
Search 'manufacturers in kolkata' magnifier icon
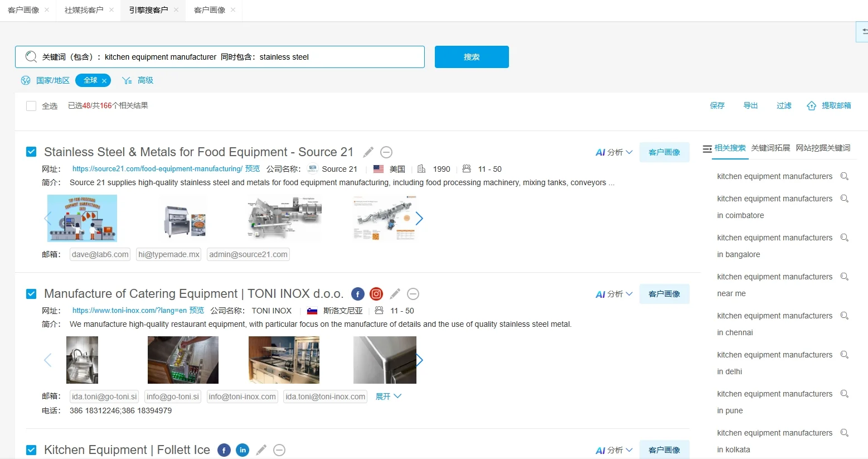tap(845, 433)
